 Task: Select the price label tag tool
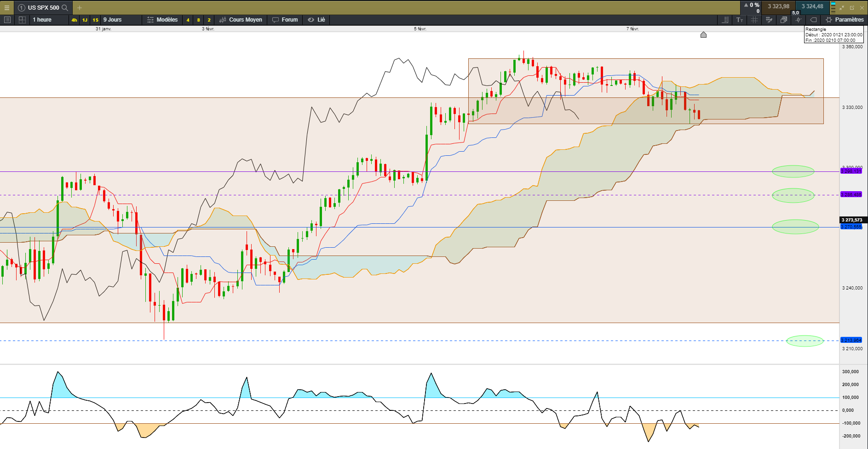(x=813, y=20)
